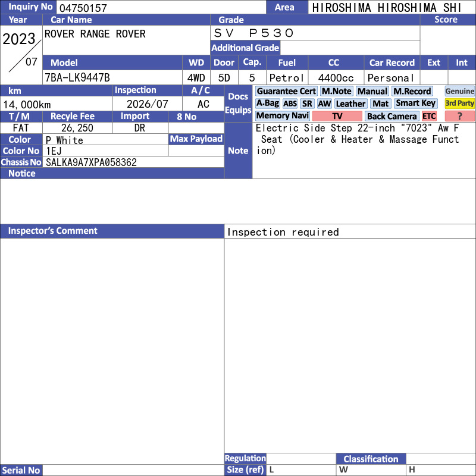The height and width of the screenshot is (476, 476).
Task: Click the Leather equipment badge
Action: pos(350,104)
